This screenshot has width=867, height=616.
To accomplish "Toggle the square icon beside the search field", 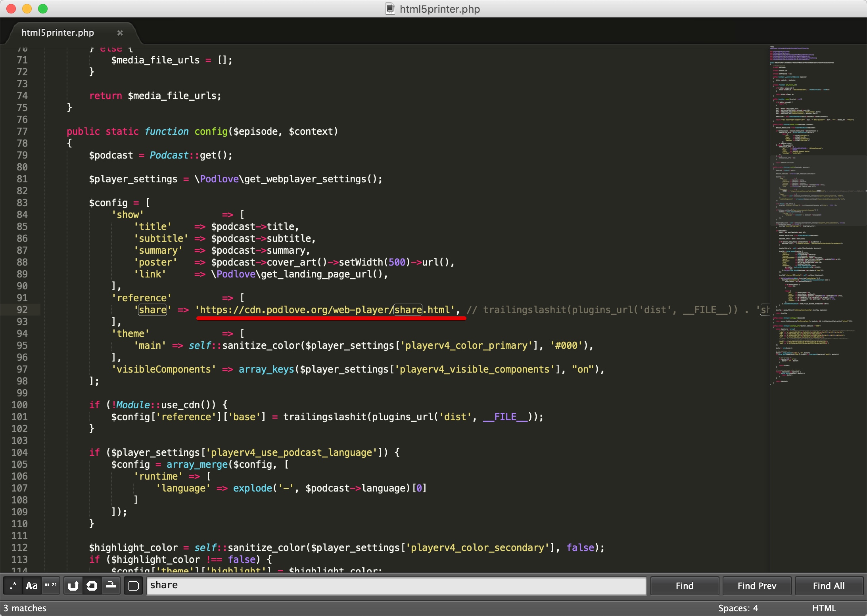I will (133, 585).
